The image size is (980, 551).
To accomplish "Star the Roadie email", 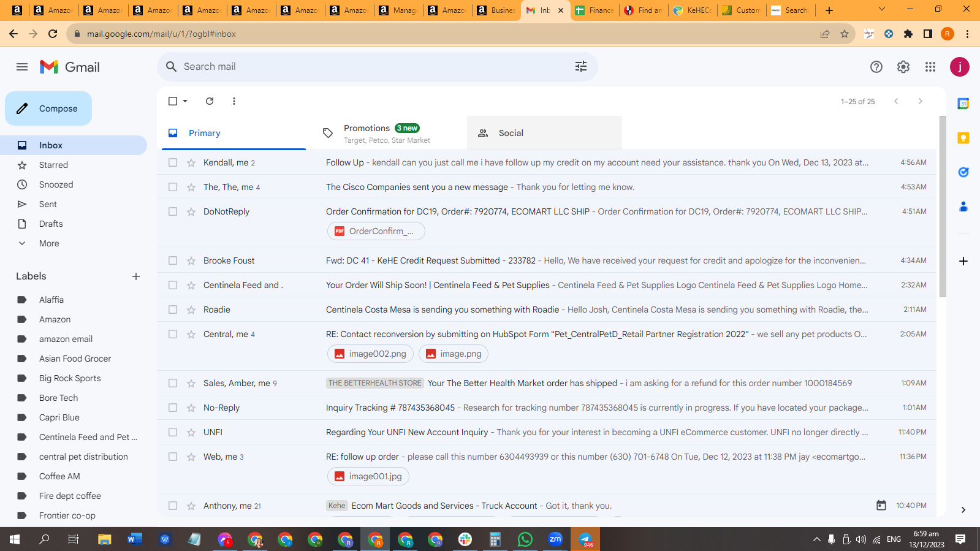I will coord(191,310).
